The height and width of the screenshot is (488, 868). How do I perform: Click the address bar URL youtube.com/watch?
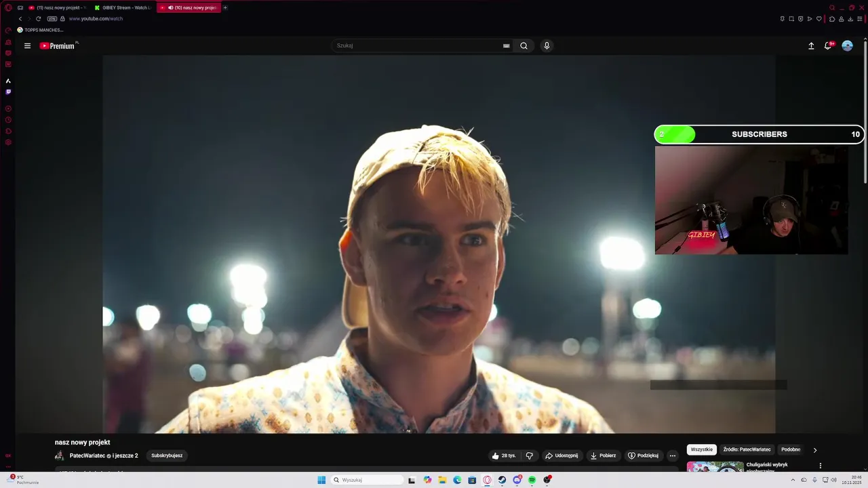click(96, 19)
